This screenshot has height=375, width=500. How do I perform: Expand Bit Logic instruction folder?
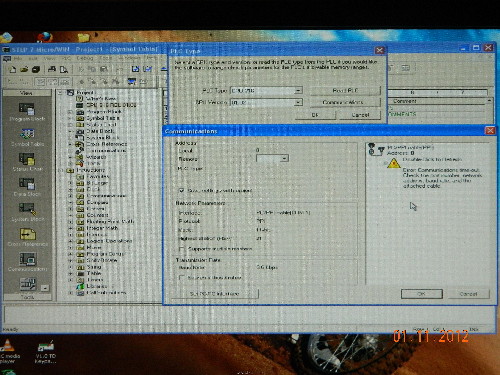click(70, 183)
